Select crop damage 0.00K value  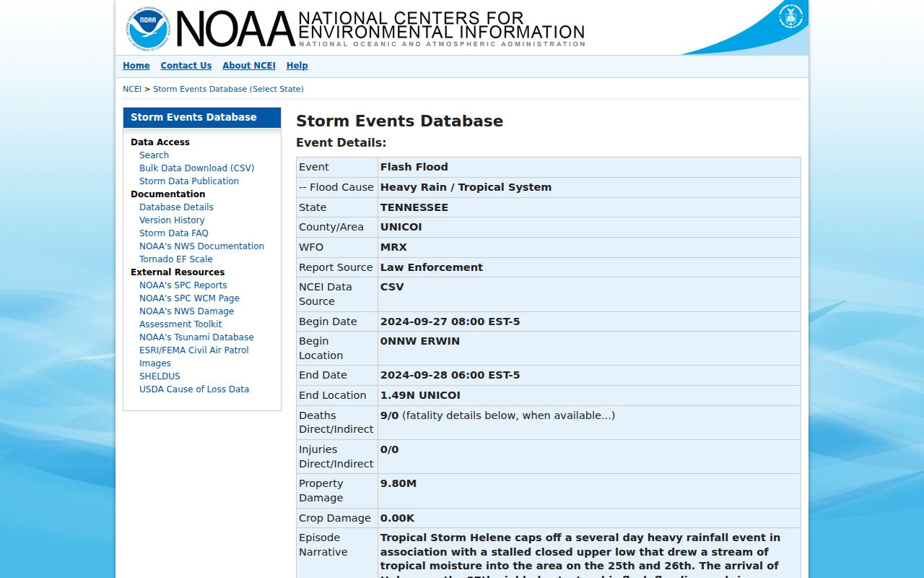398,518
